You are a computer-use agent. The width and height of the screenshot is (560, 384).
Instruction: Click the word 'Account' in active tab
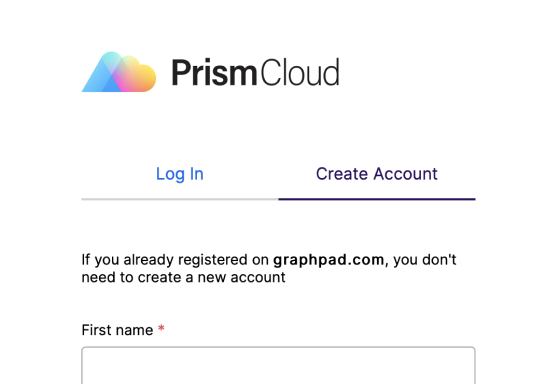tap(405, 174)
